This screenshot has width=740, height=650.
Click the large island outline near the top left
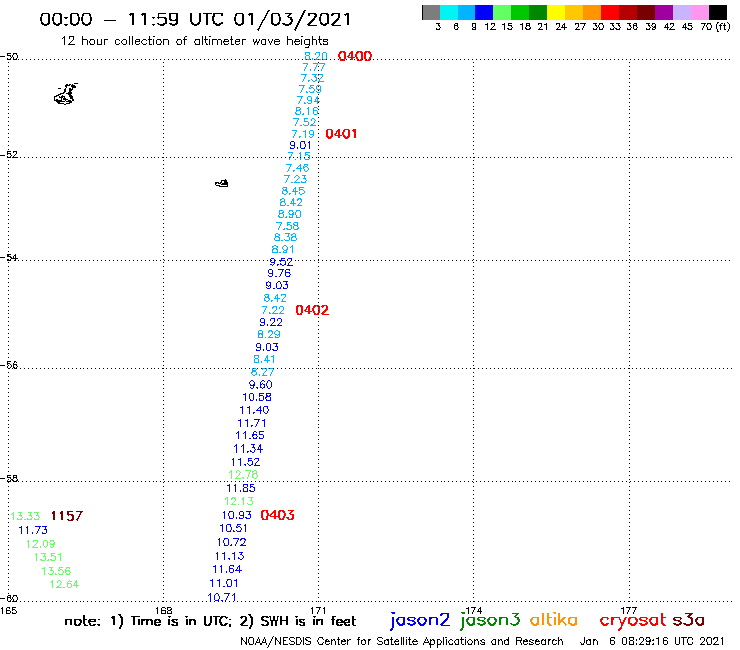click(66, 94)
